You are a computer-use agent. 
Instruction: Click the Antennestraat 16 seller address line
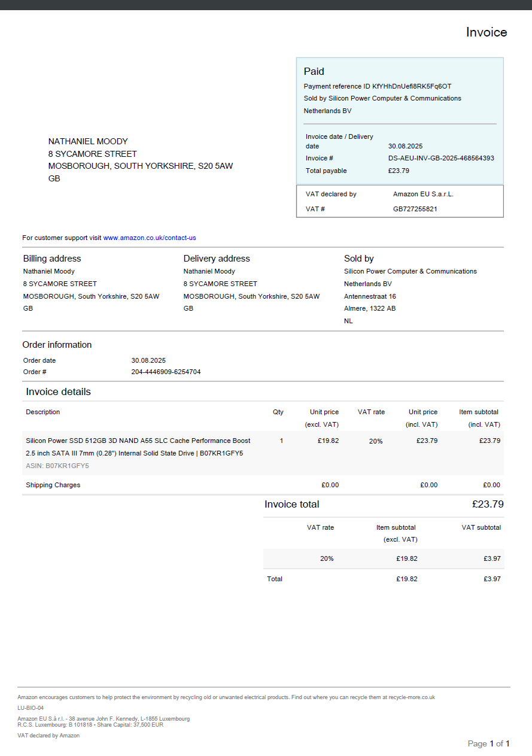(x=370, y=296)
